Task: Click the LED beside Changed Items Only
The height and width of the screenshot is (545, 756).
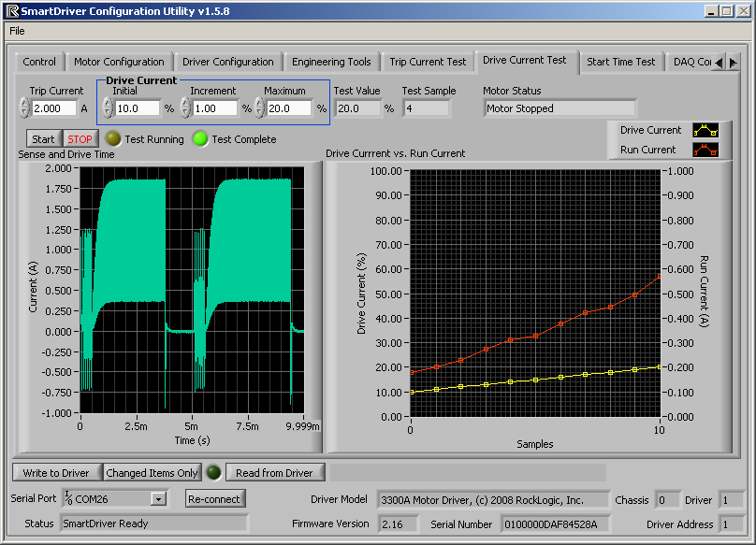Action: [213, 473]
